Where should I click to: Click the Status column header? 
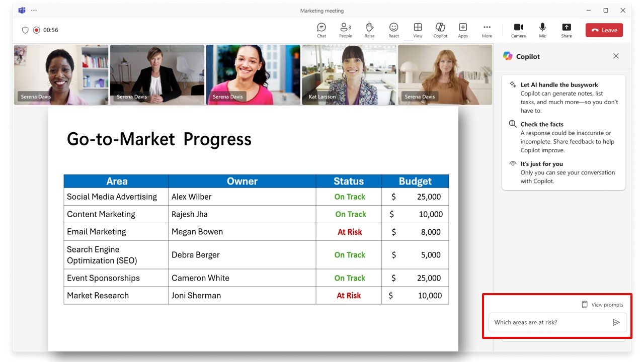(349, 182)
